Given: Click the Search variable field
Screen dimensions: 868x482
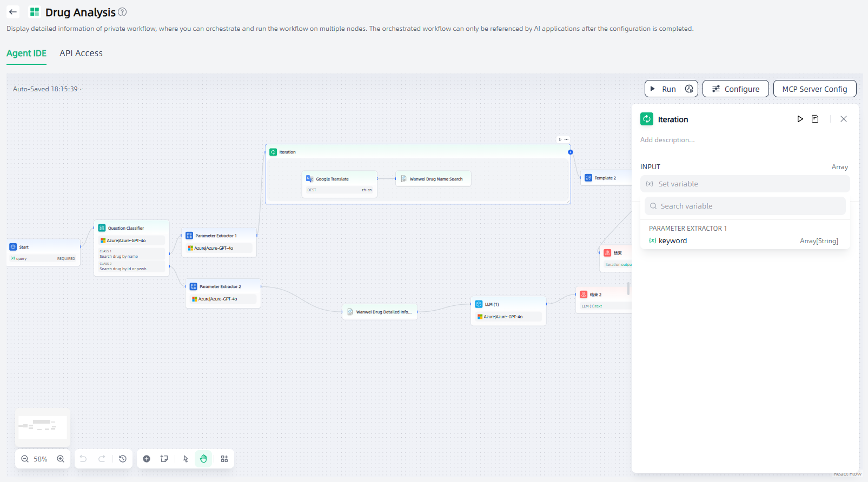Looking at the screenshot, I should (745, 206).
